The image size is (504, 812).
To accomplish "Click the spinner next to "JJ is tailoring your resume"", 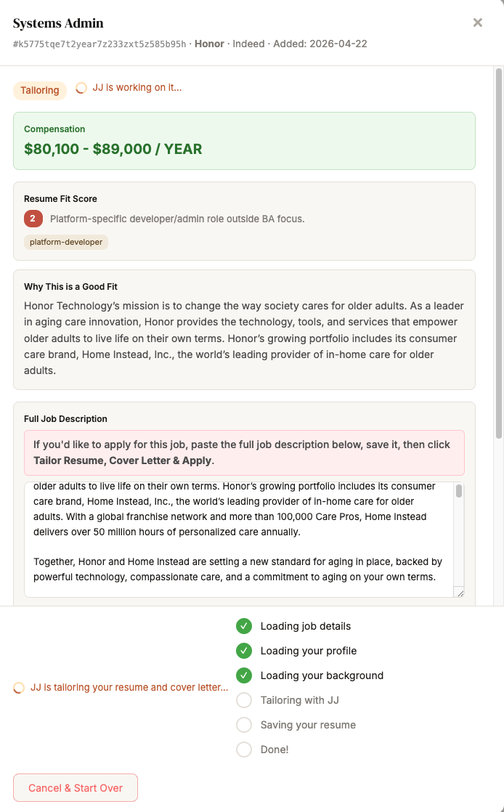I will tap(18, 687).
